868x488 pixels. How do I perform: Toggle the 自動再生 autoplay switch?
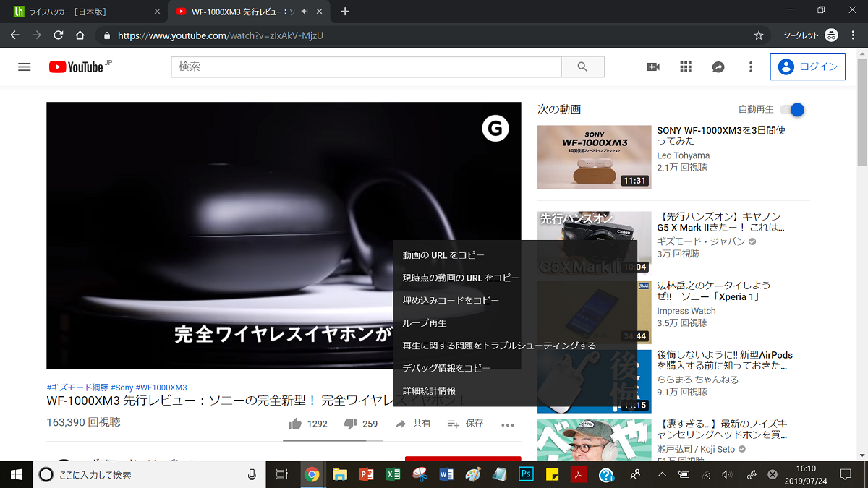792,110
